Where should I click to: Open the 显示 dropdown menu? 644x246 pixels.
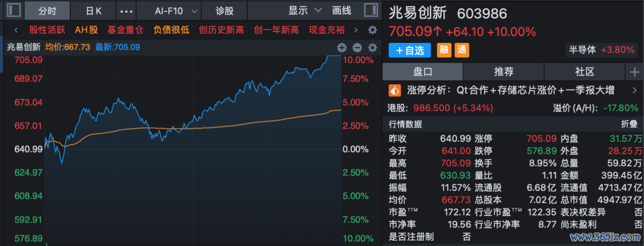pyautogui.click(x=304, y=11)
